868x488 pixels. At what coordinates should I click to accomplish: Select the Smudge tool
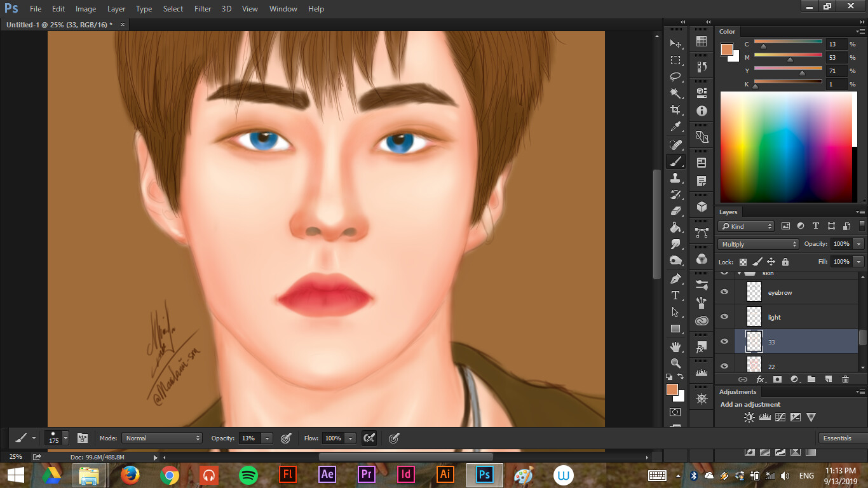(675, 244)
